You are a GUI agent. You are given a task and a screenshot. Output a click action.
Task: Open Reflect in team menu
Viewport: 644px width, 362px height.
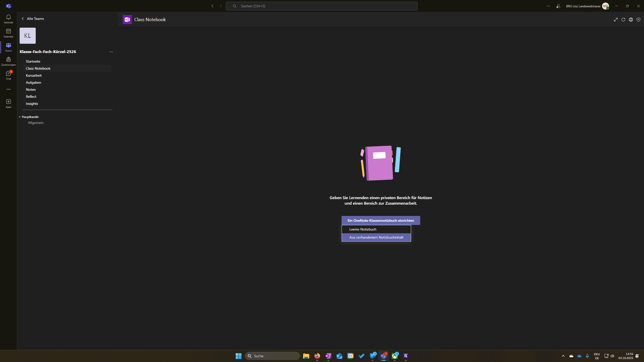[67, 97]
